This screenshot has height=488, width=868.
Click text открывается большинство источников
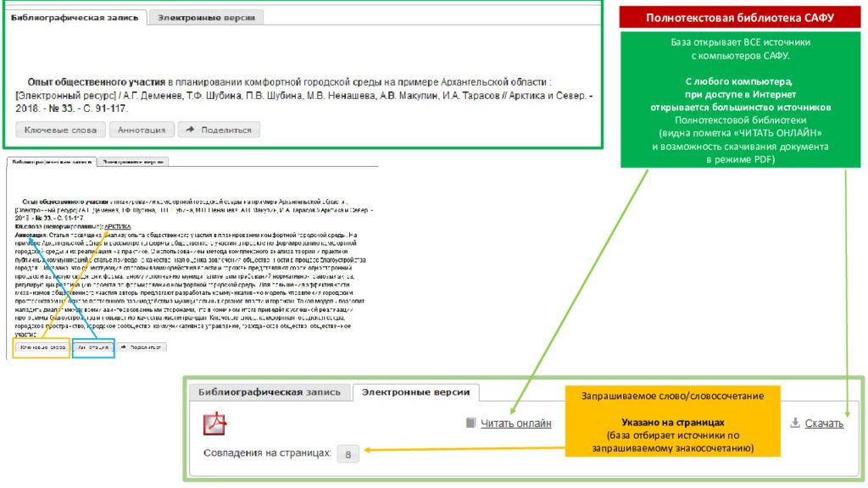[741, 108]
